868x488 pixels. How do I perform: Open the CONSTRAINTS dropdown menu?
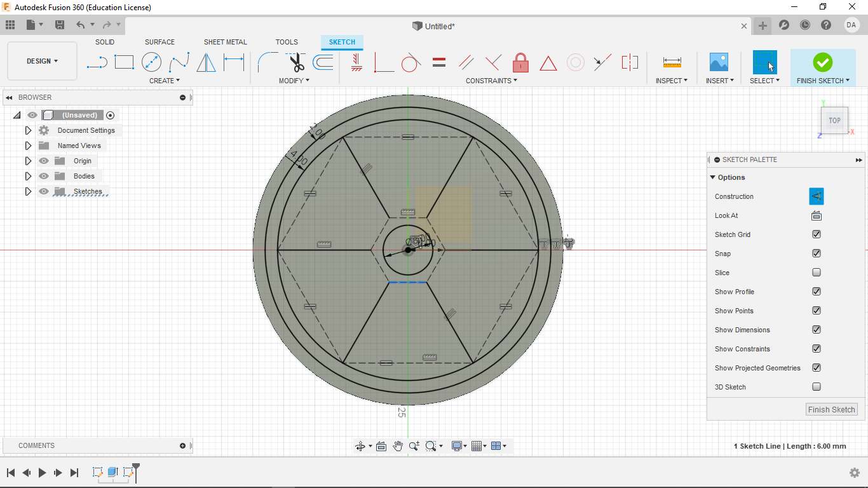[x=492, y=81]
